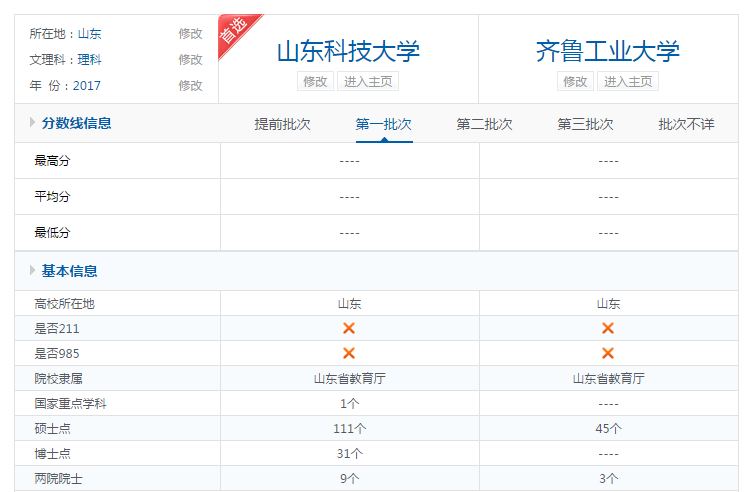Click the 是否211 row label

tap(57, 329)
